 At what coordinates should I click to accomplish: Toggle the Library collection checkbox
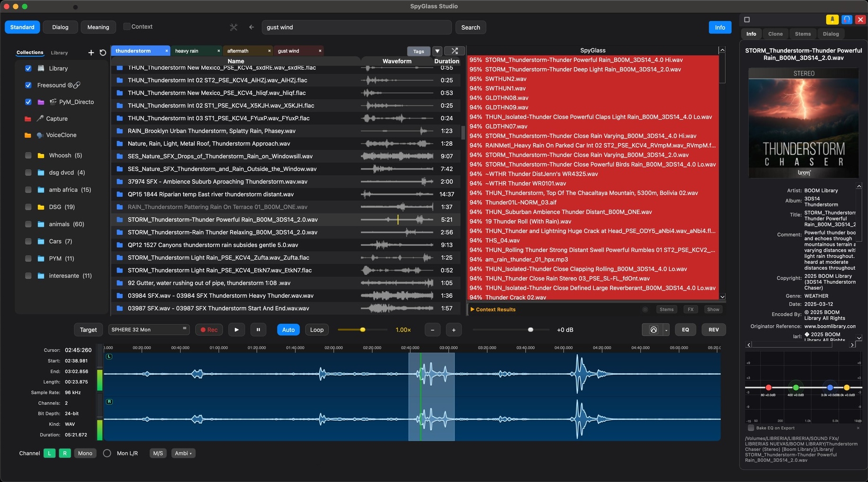pos(28,68)
